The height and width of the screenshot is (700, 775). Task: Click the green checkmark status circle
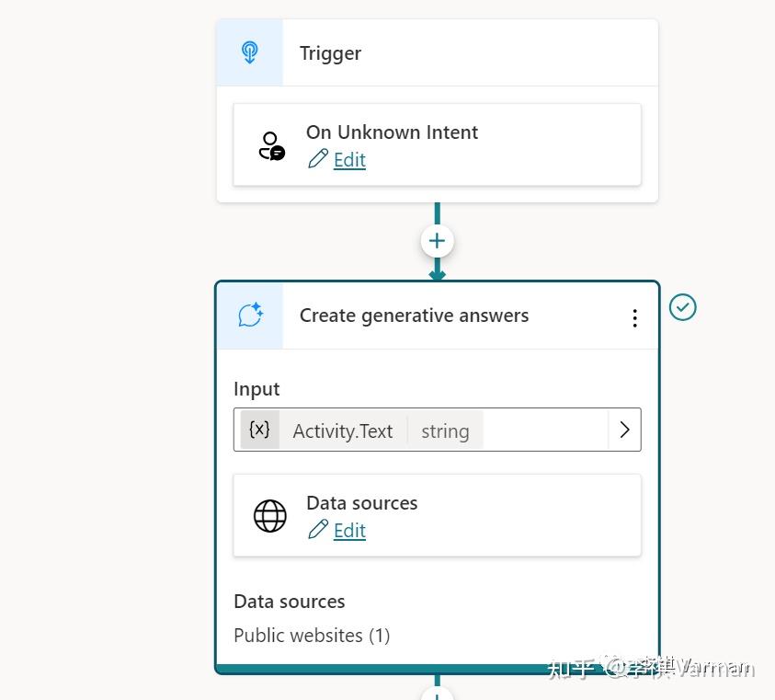coord(682,307)
